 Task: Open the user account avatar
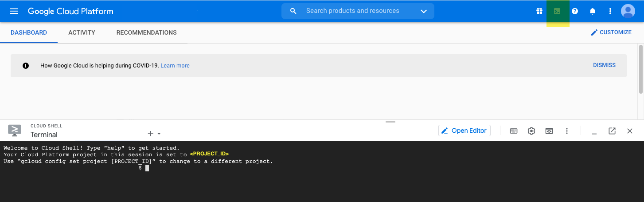628,11
